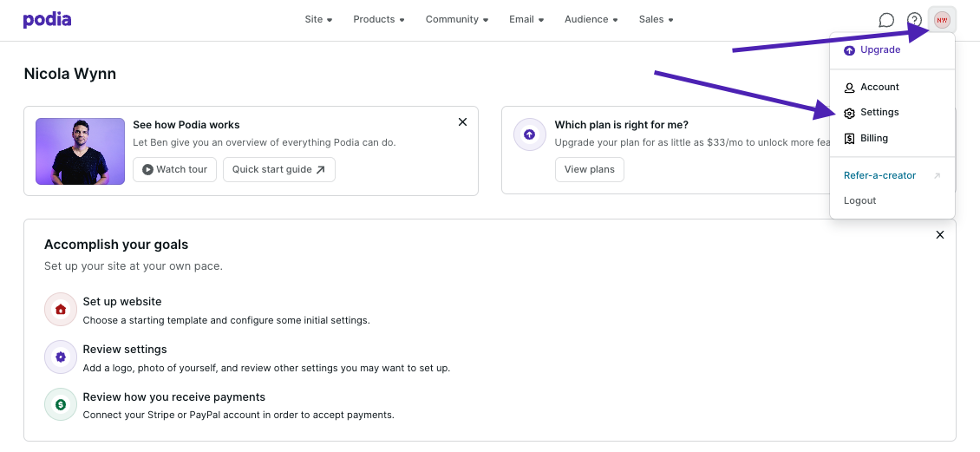Viewport: 980px width, 452px height.
Task: Click the NW profile avatar
Action: coord(942,20)
